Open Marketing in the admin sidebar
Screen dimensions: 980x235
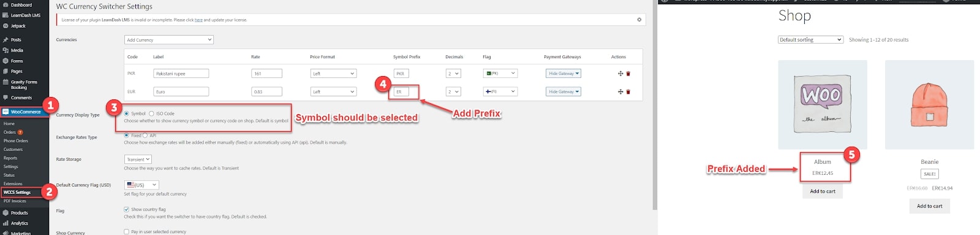(20, 233)
